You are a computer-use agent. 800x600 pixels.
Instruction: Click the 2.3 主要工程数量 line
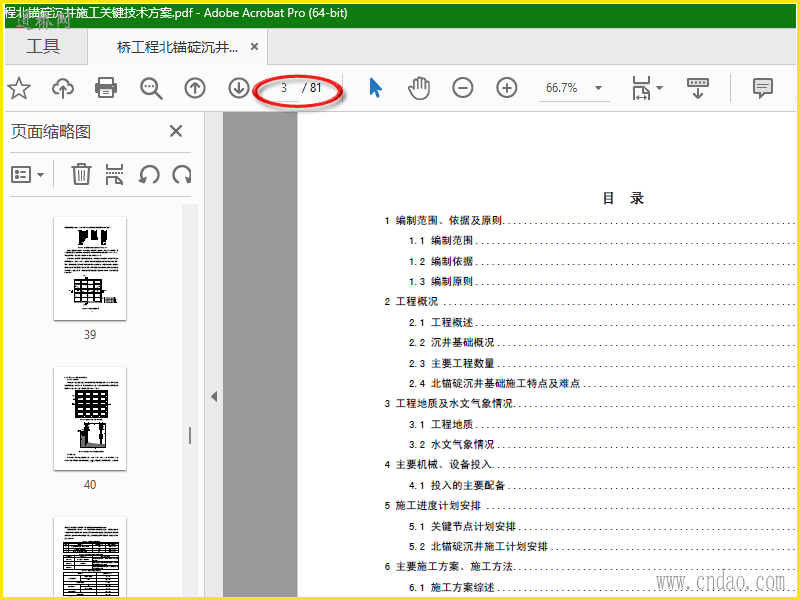pyautogui.click(x=604, y=363)
